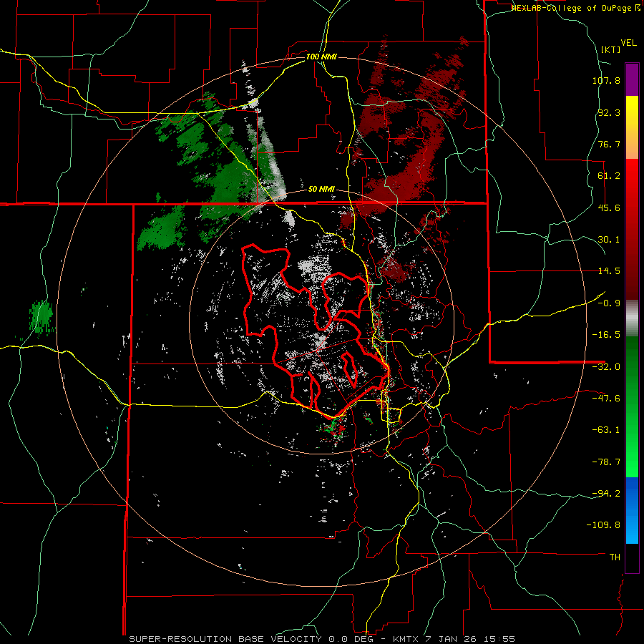The width and height of the screenshot is (644, 644).
Task: Click the 50 NMI range ring label
Action: pos(321,190)
